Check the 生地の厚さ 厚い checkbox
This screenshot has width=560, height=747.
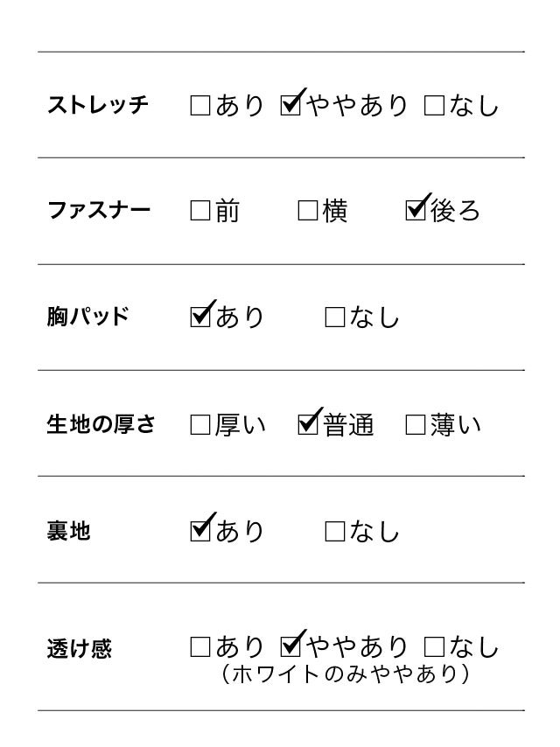[x=200, y=426]
